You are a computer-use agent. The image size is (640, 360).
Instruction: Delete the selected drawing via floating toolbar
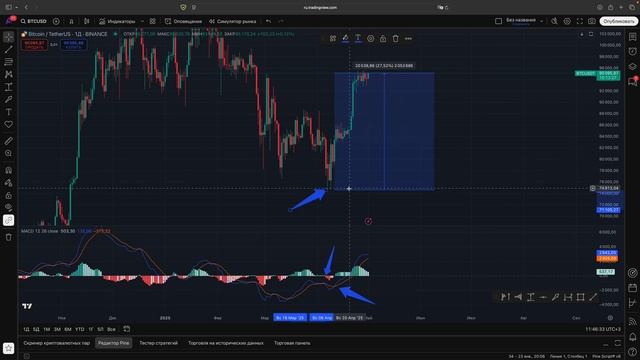click(396, 38)
